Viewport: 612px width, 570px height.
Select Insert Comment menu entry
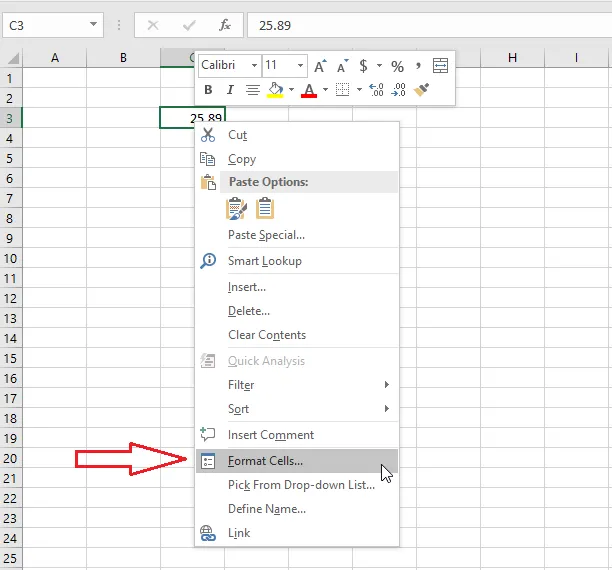[x=297, y=435]
